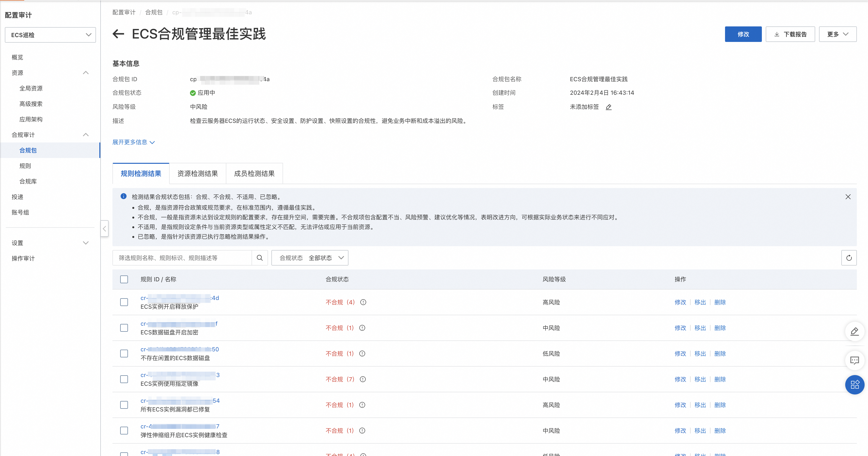Click the back arrow beside the page title
Image resolution: width=868 pixels, height=456 pixels.
pyautogui.click(x=118, y=34)
